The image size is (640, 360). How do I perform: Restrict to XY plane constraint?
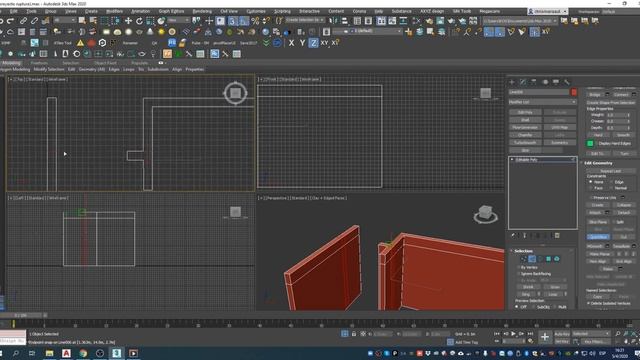tap(324, 42)
